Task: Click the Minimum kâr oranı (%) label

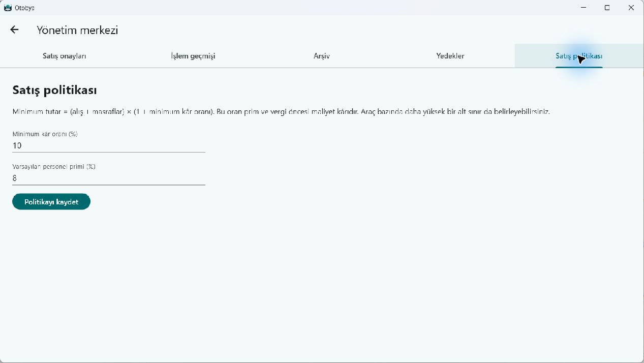Action: [x=45, y=134]
